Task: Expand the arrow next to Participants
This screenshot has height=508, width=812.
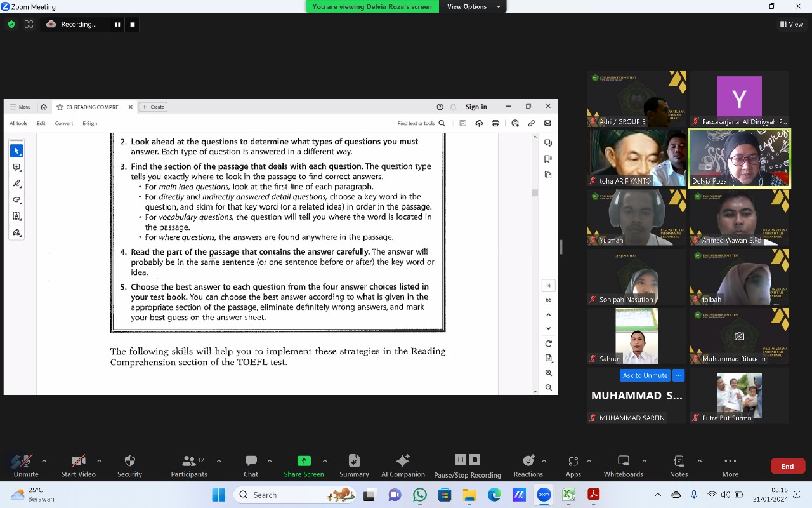Action: 219,461
